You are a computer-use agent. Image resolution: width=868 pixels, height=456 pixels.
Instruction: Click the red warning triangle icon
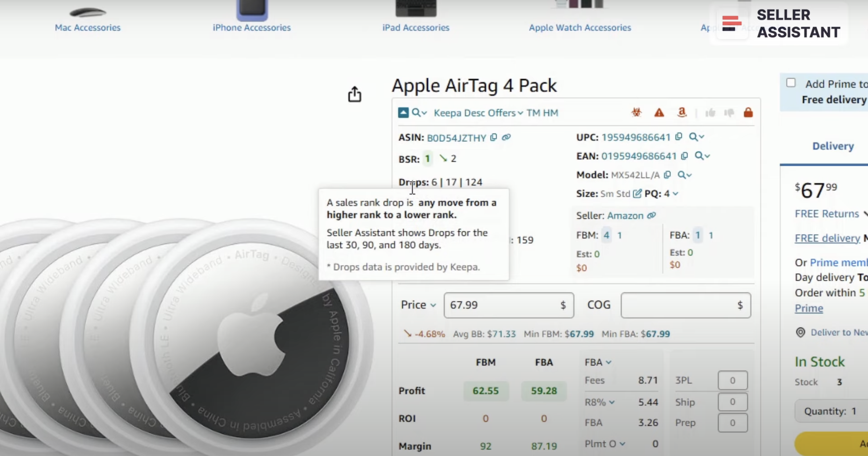[659, 112]
